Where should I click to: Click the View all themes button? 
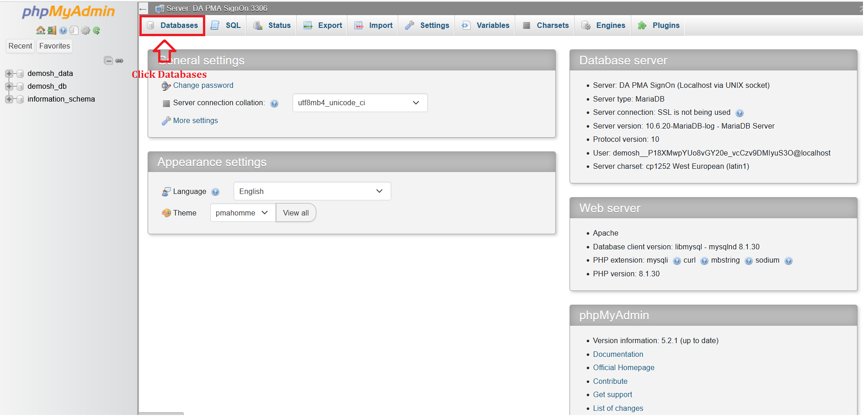[296, 213]
